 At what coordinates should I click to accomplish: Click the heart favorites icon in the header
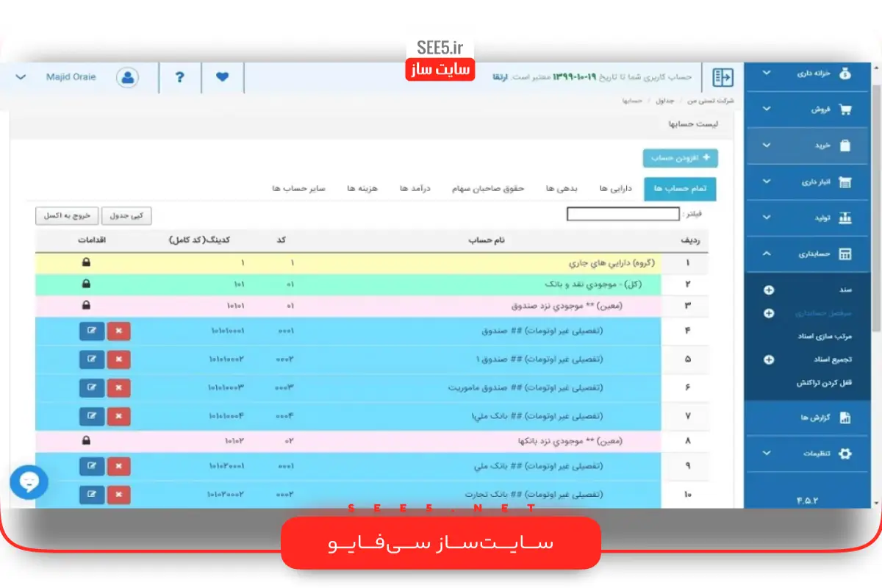coord(223,77)
